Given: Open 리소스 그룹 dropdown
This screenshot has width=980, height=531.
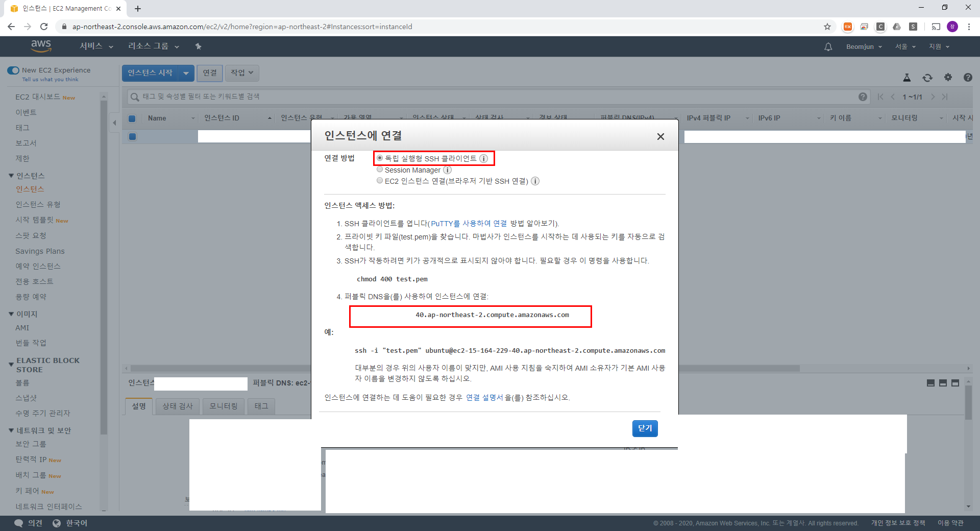Looking at the screenshot, I should (x=153, y=46).
